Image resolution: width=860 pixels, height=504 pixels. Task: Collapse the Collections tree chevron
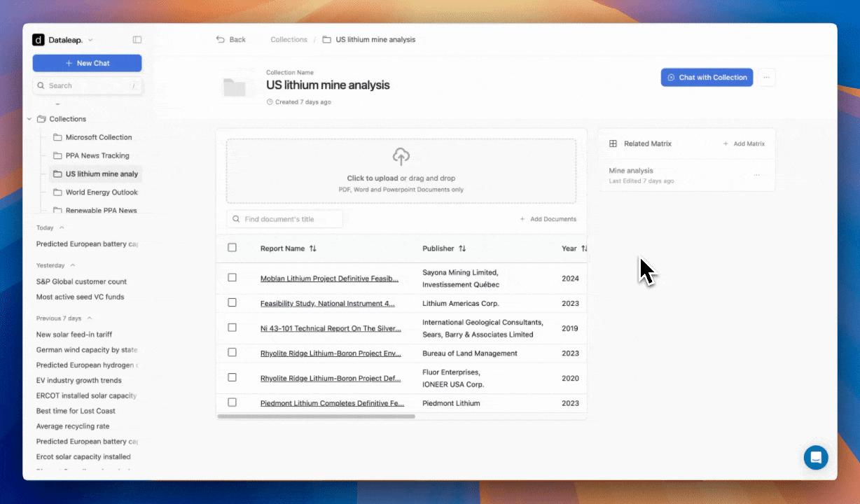coord(29,119)
